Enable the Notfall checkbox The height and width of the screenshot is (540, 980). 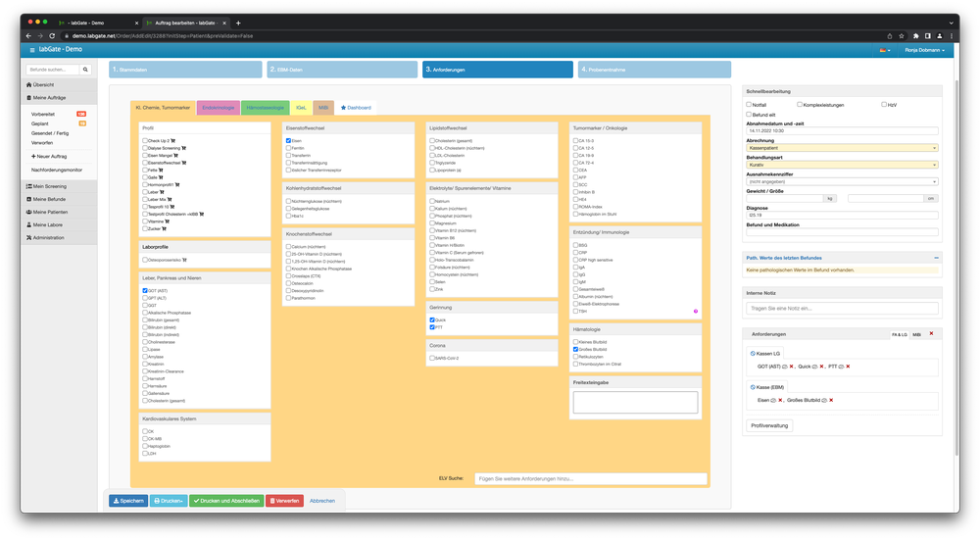[x=749, y=104]
